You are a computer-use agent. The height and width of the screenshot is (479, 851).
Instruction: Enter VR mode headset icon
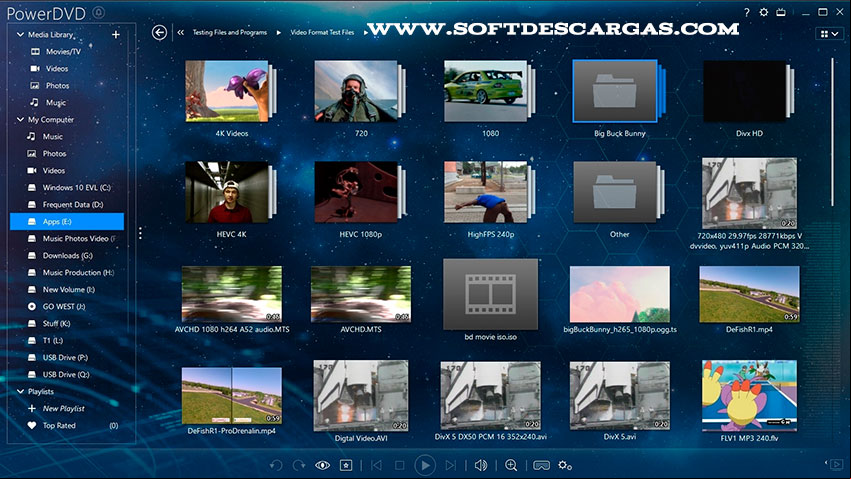coord(541,465)
